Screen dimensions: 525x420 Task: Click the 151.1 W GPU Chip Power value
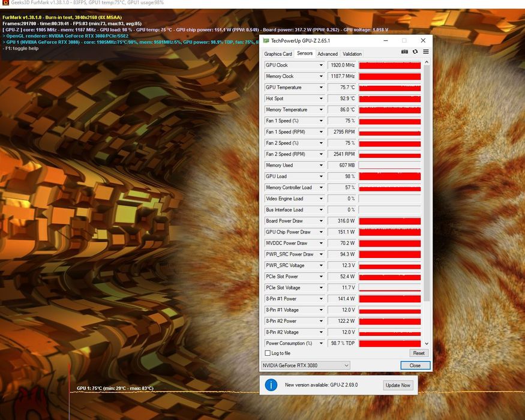[x=341, y=232]
